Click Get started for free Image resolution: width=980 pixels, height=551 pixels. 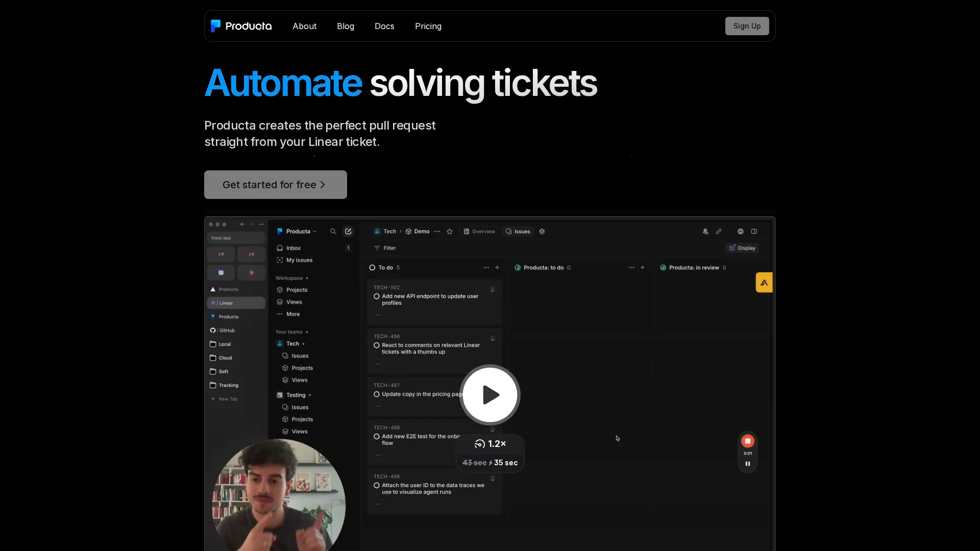pos(276,185)
